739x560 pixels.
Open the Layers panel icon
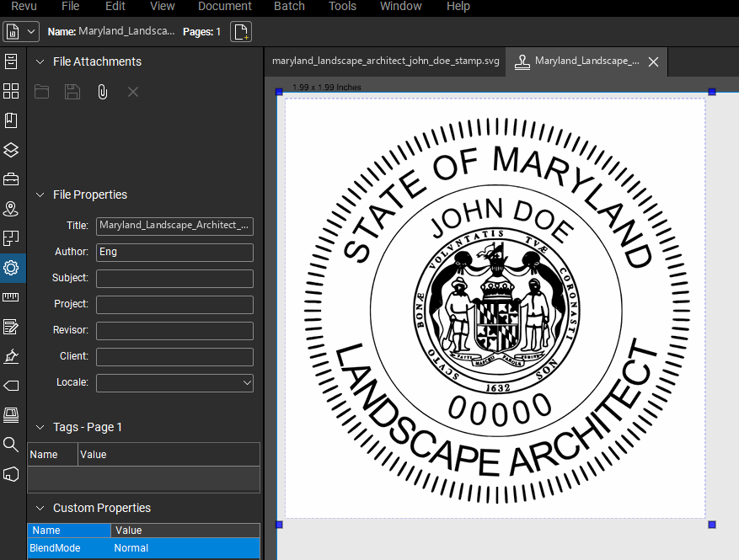(11, 150)
